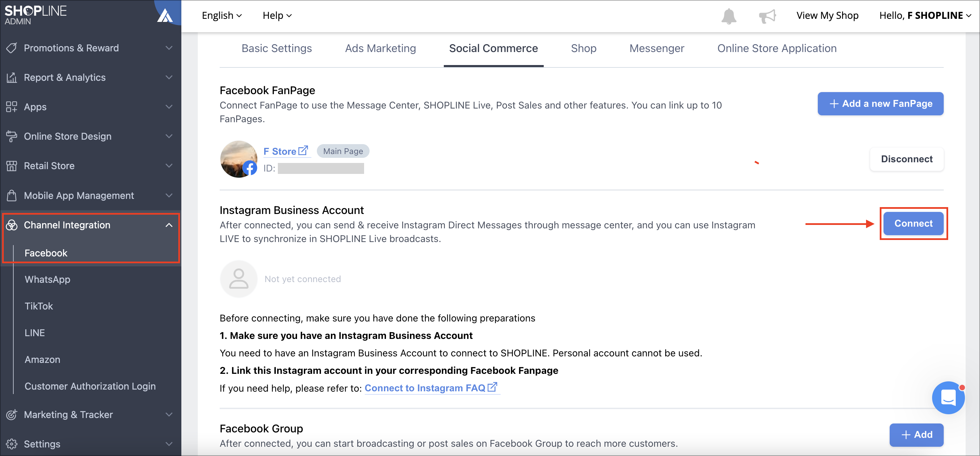Open Online Store Application tab
Screen dimensions: 980x456
pyautogui.click(x=777, y=48)
